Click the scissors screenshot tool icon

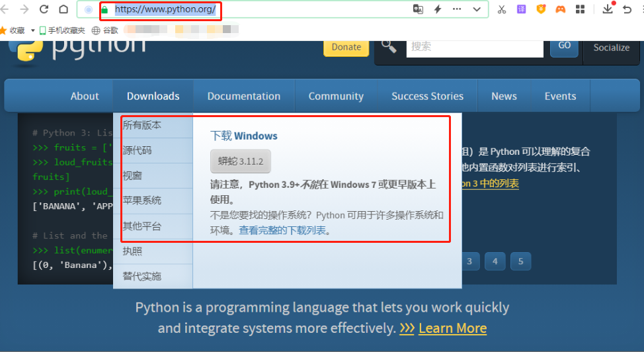[502, 9]
